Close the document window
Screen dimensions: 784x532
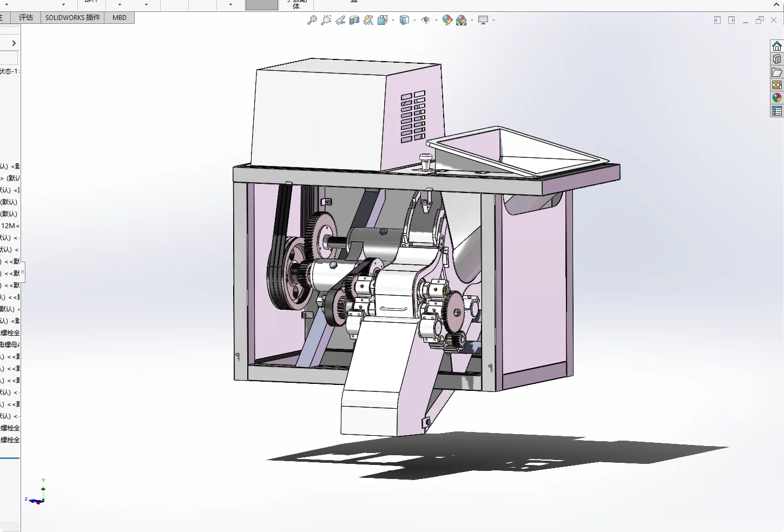(x=774, y=20)
